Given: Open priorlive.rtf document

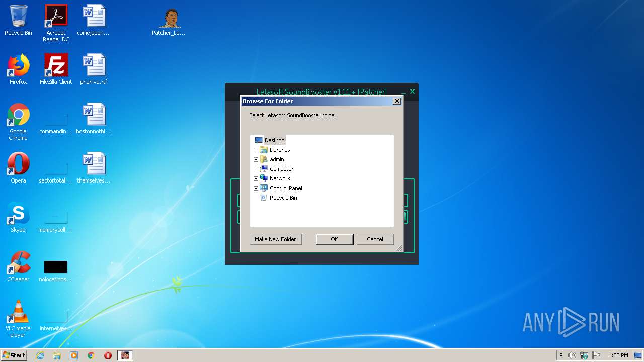Looking at the screenshot, I should point(94,69).
